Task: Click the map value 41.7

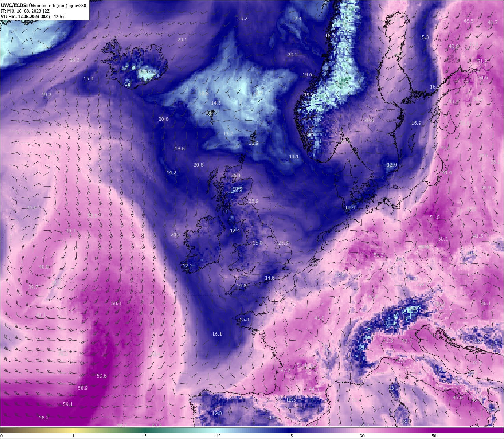Action: (493, 22)
